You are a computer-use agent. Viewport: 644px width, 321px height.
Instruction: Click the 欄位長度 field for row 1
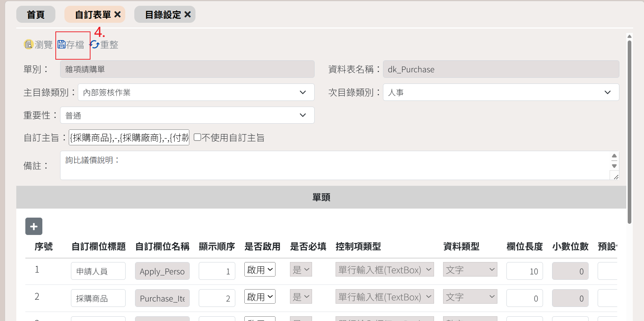pyautogui.click(x=524, y=271)
